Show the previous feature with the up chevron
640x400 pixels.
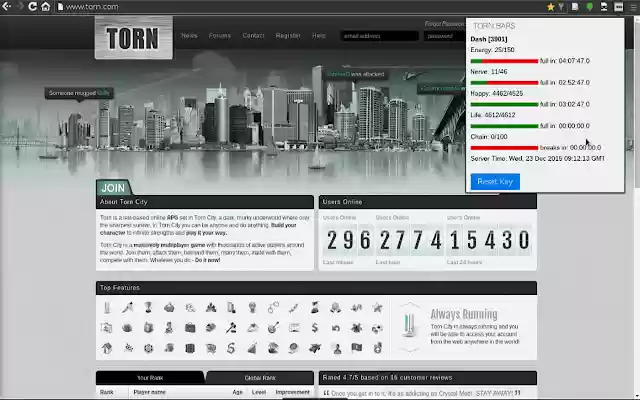[x=409, y=304]
